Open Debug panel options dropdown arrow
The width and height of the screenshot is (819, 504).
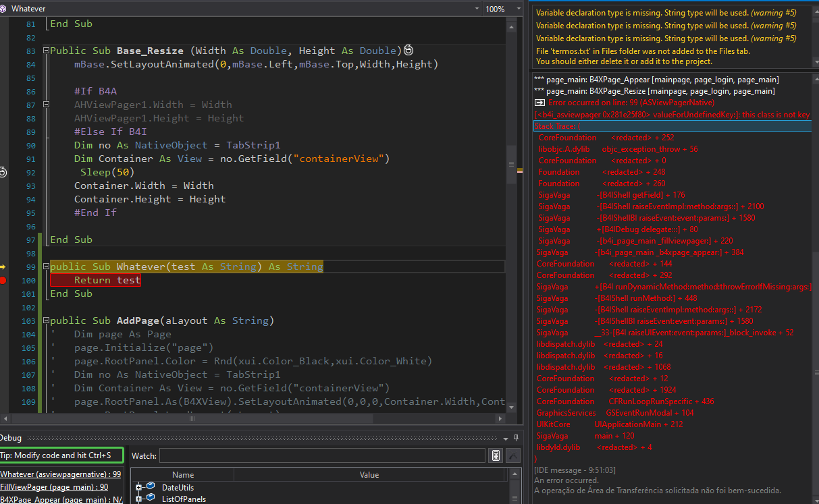(506, 437)
